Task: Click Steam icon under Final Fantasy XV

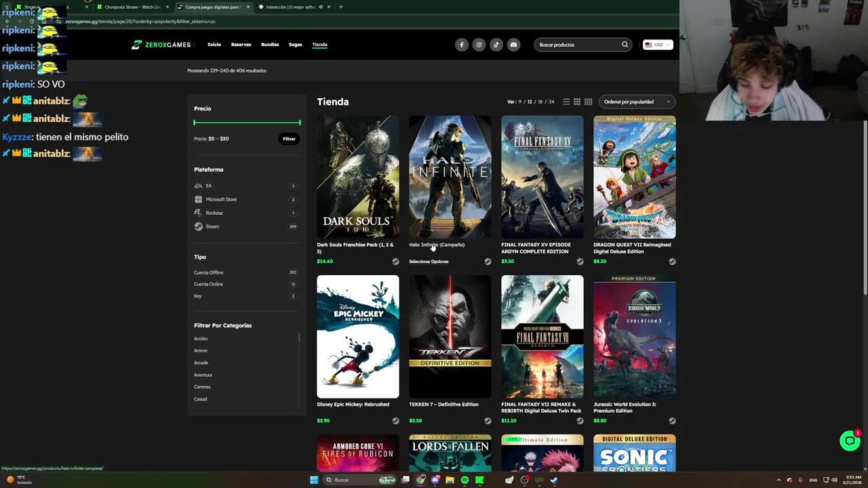Action: (x=580, y=262)
